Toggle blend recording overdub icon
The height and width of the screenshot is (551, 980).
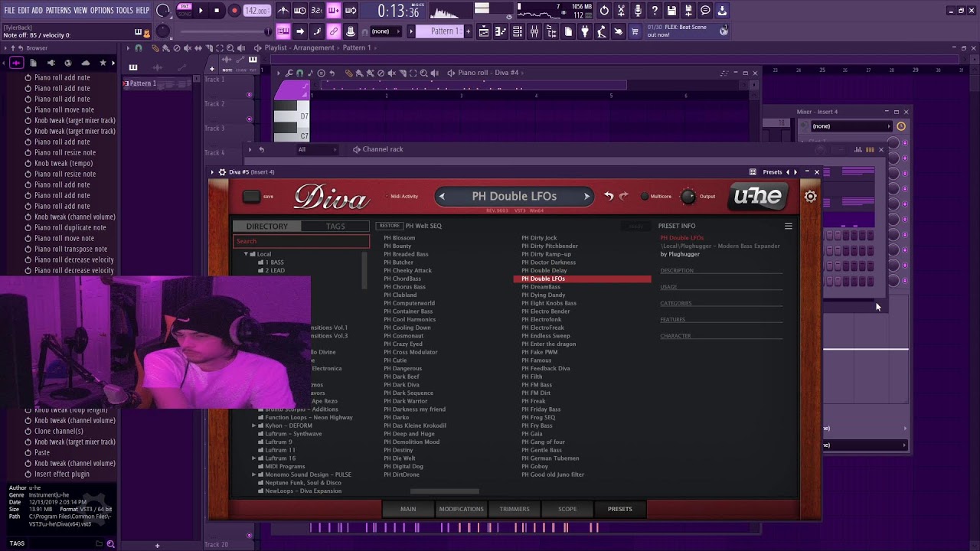click(x=333, y=11)
